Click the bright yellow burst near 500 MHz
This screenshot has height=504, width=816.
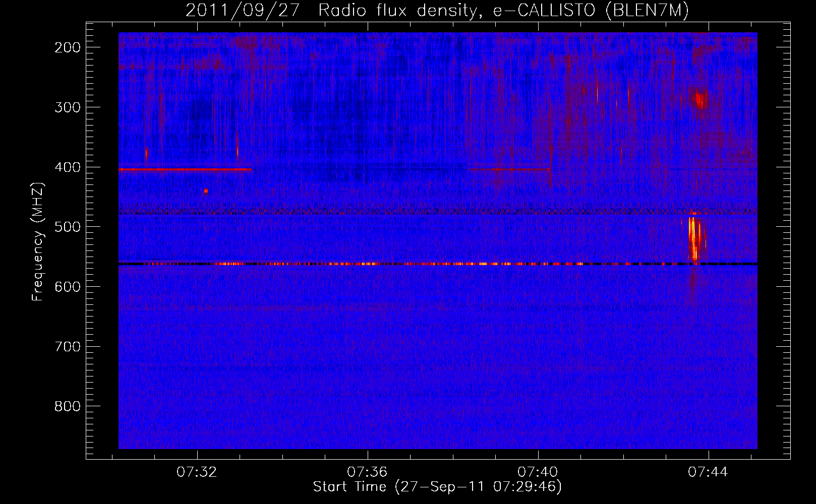(x=694, y=238)
